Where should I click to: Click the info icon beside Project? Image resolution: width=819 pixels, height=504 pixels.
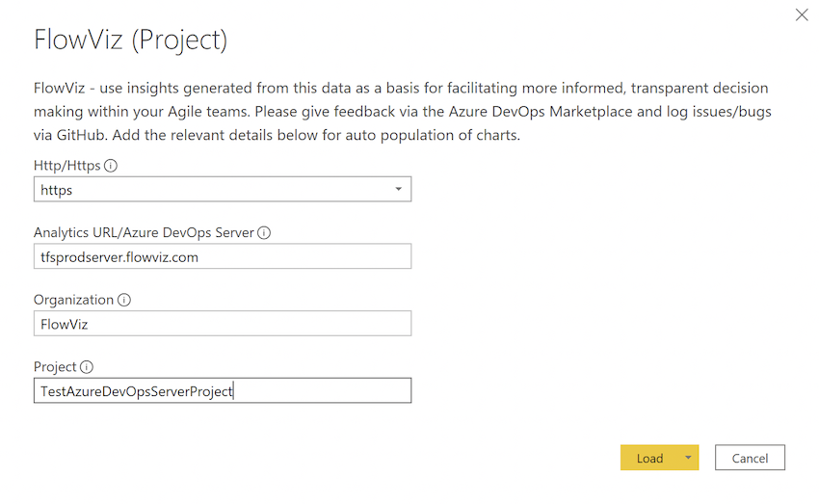click(87, 367)
